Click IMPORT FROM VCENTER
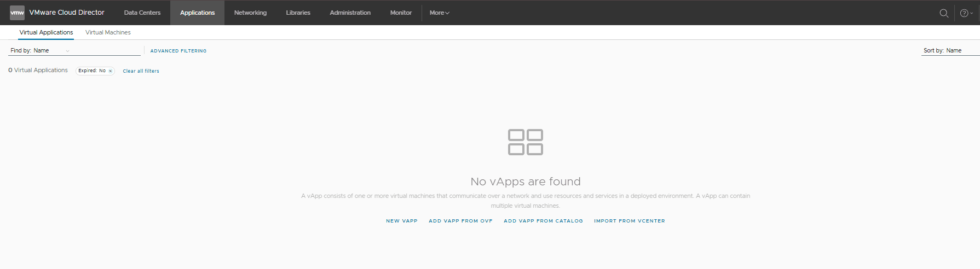The height and width of the screenshot is (269, 980). pos(630,221)
